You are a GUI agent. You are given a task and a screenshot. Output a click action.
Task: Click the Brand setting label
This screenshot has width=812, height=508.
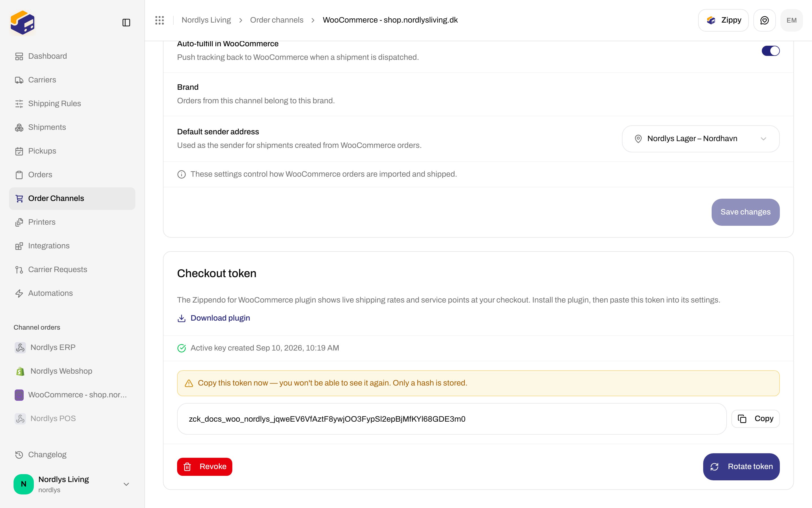coord(187,87)
